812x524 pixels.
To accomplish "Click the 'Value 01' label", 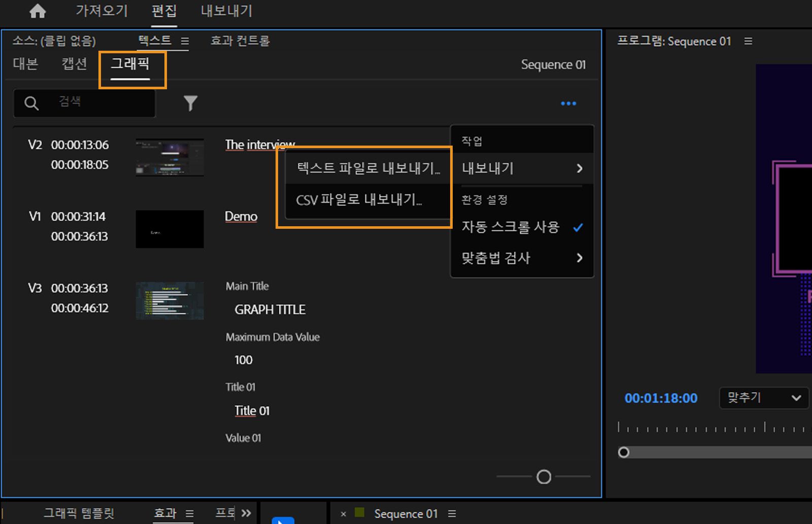I will pyautogui.click(x=243, y=438).
